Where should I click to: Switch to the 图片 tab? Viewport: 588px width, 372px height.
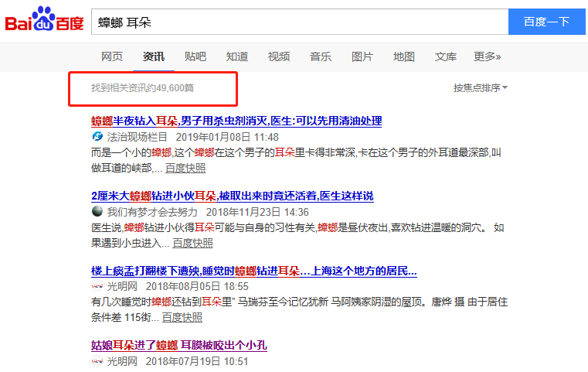coord(362,56)
